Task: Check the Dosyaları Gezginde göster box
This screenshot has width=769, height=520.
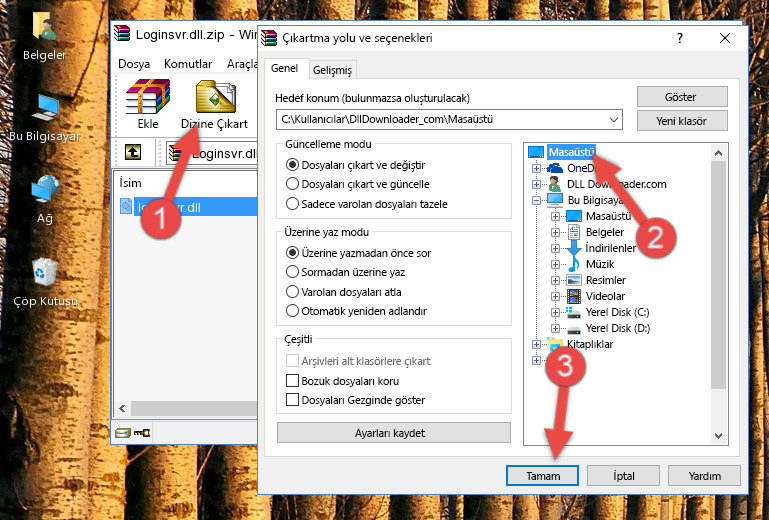Action: [293, 400]
